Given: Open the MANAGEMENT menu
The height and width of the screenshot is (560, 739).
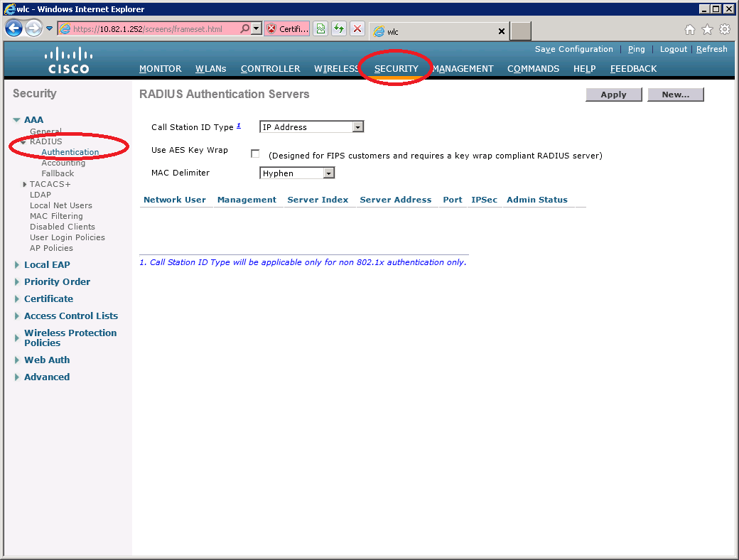Looking at the screenshot, I should coord(463,69).
